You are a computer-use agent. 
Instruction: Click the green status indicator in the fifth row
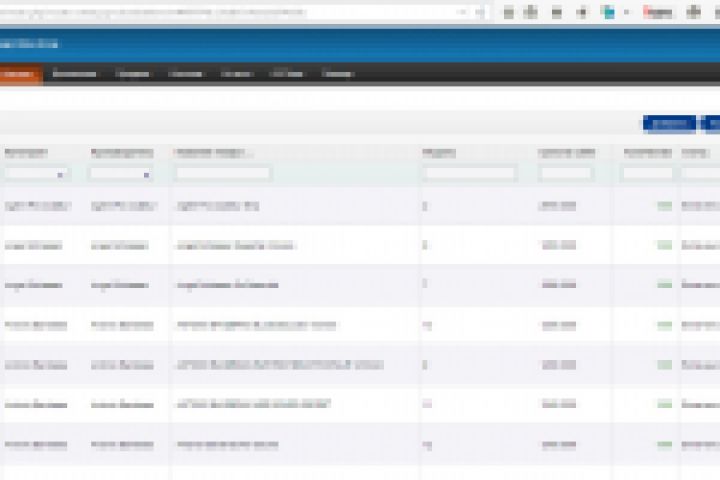pyautogui.click(x=664, y=365)
